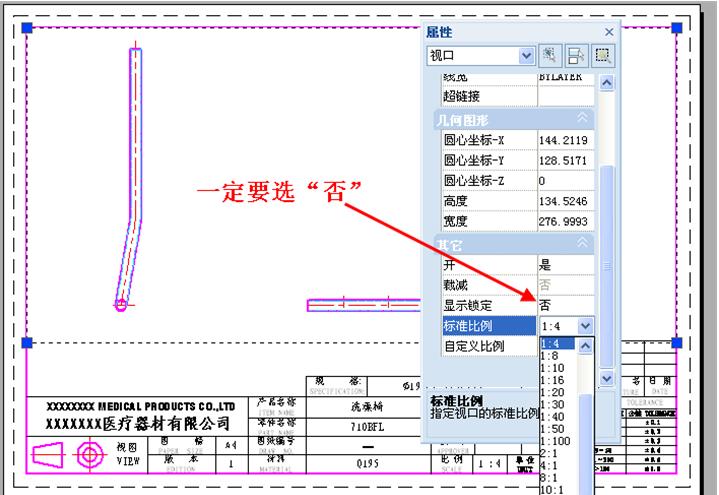Click the viewport's top-left blue grip
The image size is (719, 495).
coord(27,28)
